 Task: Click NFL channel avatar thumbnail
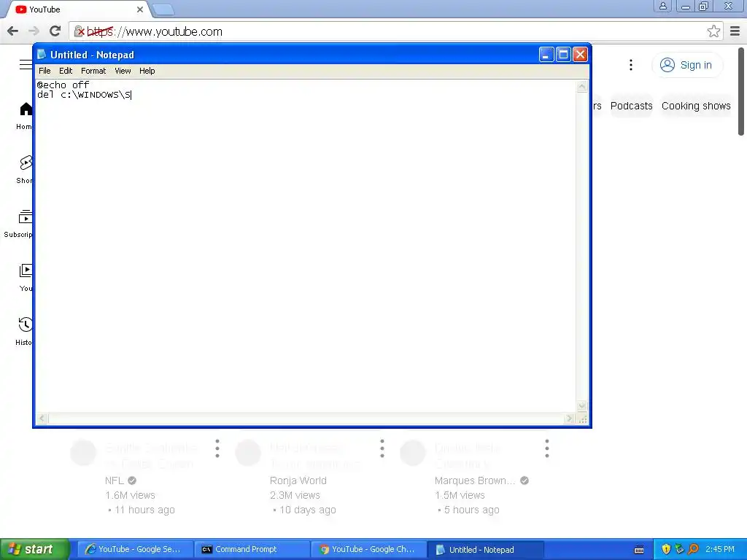click(83, 452)
